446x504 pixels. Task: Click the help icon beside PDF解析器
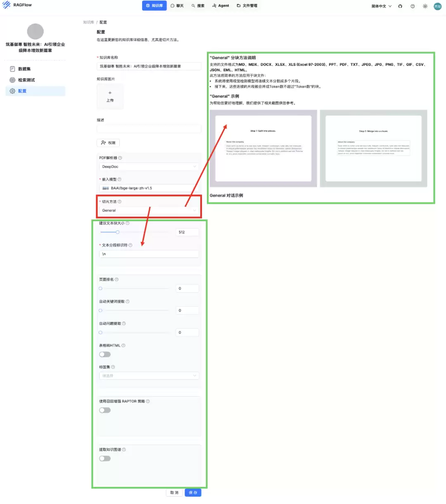click(x=120, y=158)
